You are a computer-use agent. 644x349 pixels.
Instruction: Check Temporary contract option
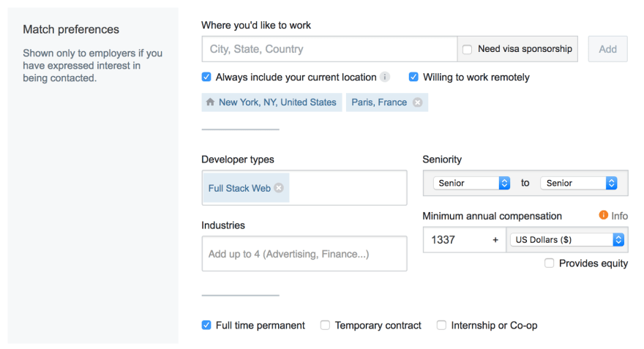(325, 325)
